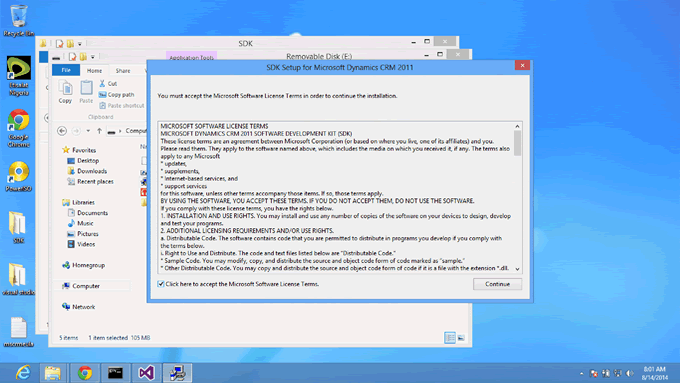680x383 pixels.
Task: Select Videos library in navigation pane
Action: coord(81,244)
